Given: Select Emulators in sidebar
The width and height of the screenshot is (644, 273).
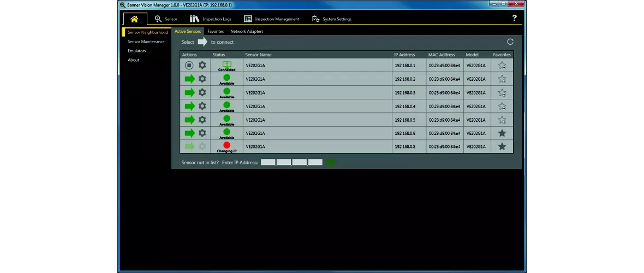Looking at the screenshot, I should (x=137, y=51).
